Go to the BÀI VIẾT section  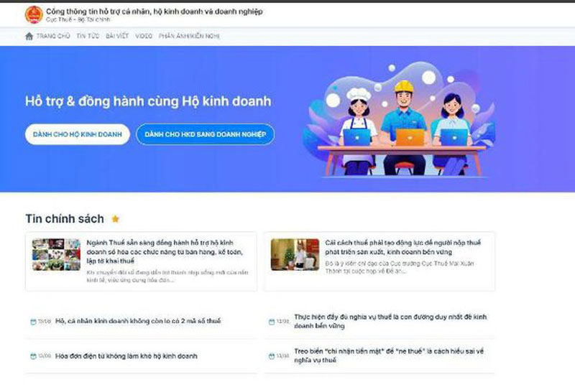point(116,36)
